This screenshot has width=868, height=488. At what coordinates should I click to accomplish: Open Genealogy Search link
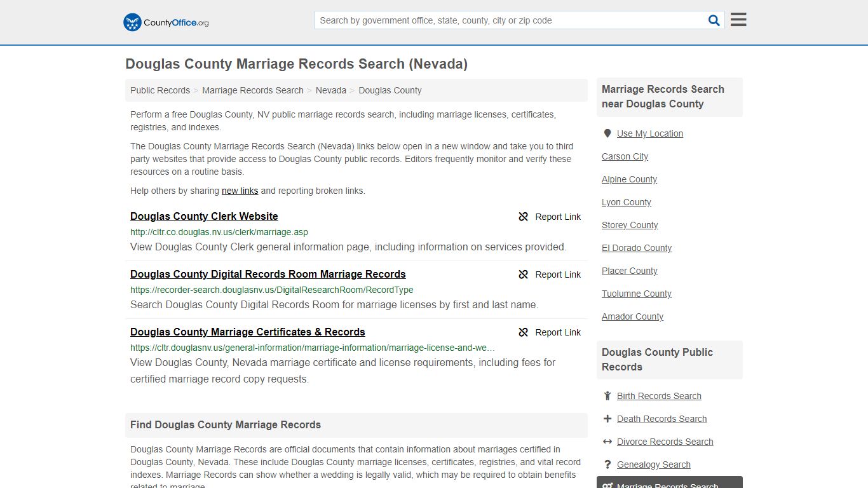coord(654,464)
